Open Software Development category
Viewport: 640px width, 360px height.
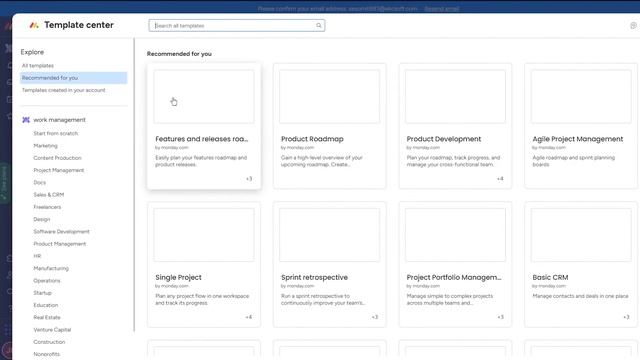click(61, 231)
